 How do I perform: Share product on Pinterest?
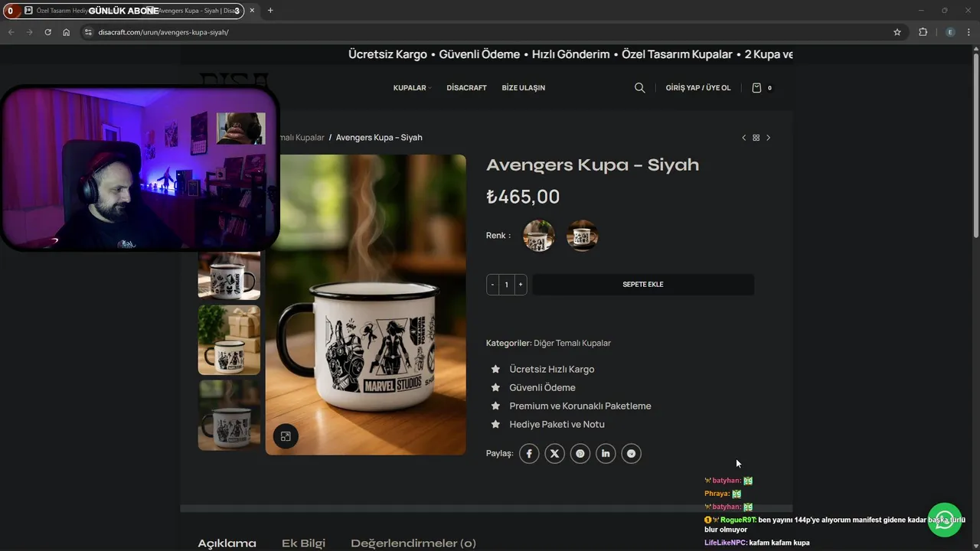coord(580,454)
